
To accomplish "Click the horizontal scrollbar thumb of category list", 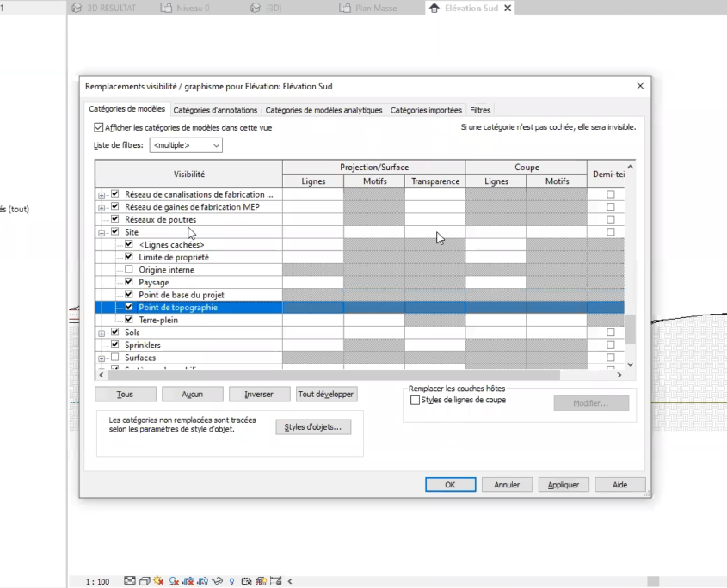I will pyautogui.click(x=334, y=375).
